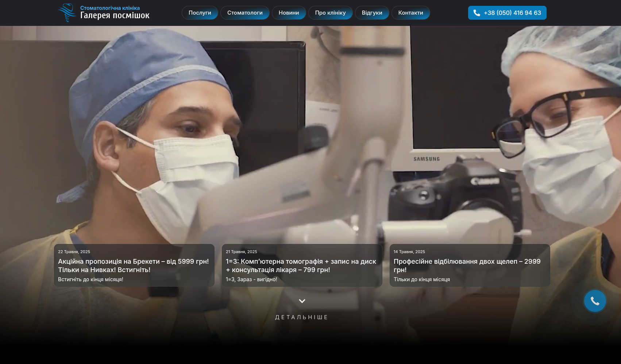Viewport: 621px width, 364px height.
Task: Click the 14 Травня, 2025 date
Action: 409,252
